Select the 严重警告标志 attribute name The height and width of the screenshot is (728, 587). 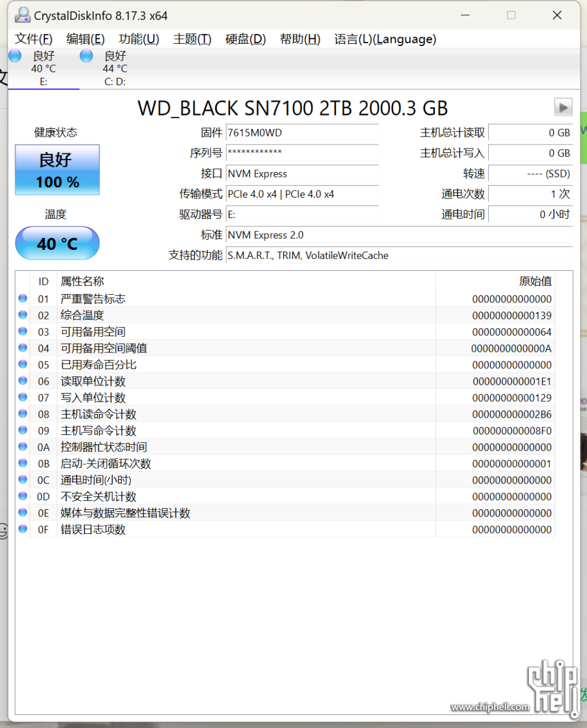pyautogui.click(x=93, y=299)
